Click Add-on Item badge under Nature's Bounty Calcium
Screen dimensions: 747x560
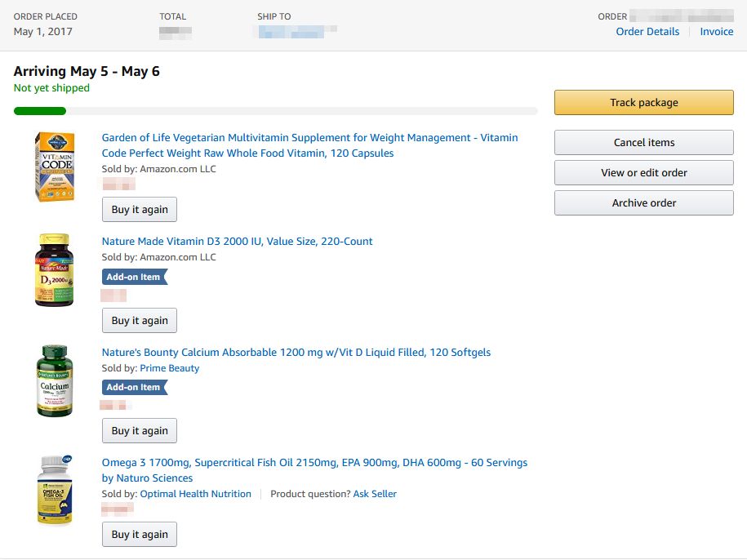[135, 387]
